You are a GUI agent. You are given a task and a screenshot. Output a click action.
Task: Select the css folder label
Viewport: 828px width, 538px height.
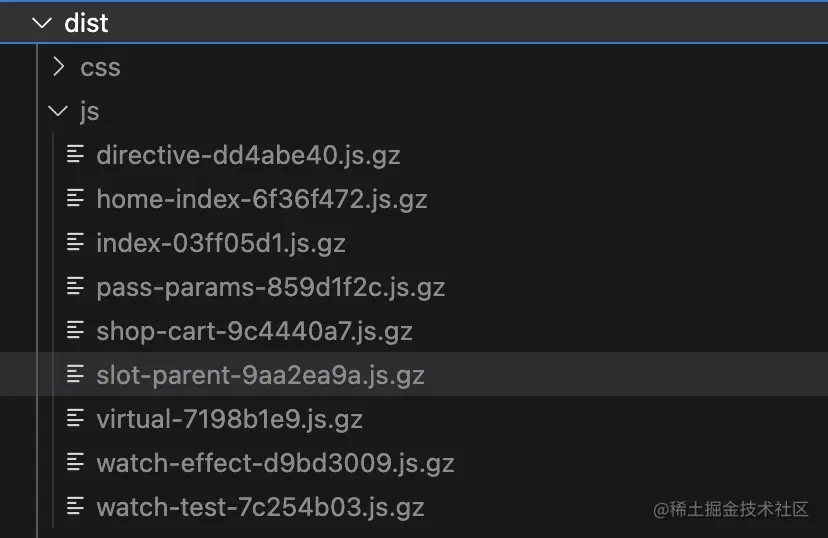100,67
